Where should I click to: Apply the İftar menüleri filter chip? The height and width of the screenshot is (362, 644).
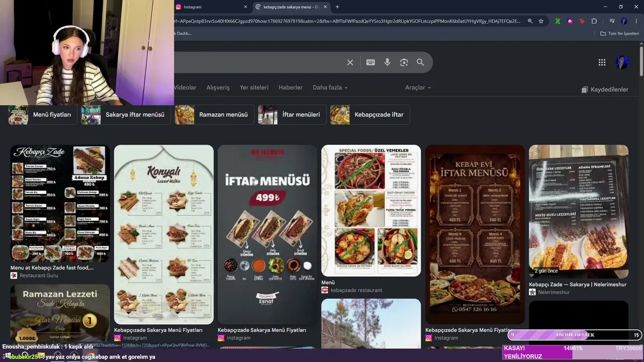coord(292,115)
